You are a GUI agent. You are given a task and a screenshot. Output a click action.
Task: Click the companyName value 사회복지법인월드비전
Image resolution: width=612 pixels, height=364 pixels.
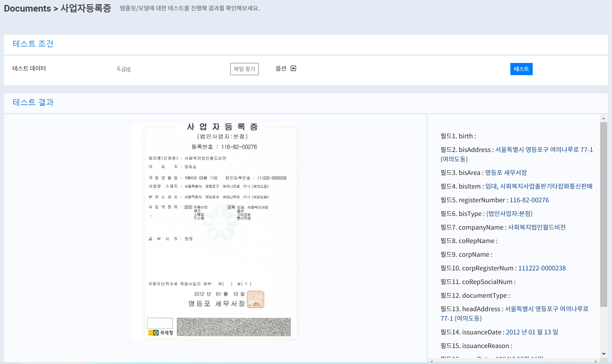click(x=537, y=227)
